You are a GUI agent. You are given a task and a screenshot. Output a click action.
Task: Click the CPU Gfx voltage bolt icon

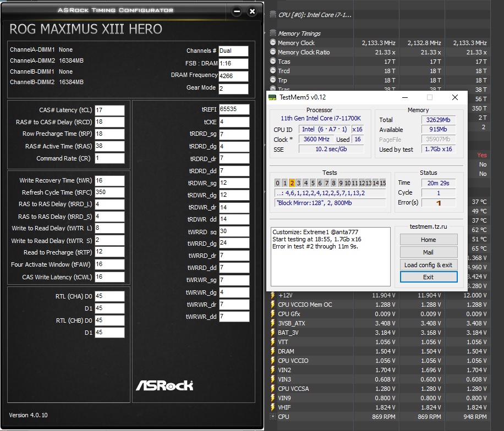pos(273,314)
